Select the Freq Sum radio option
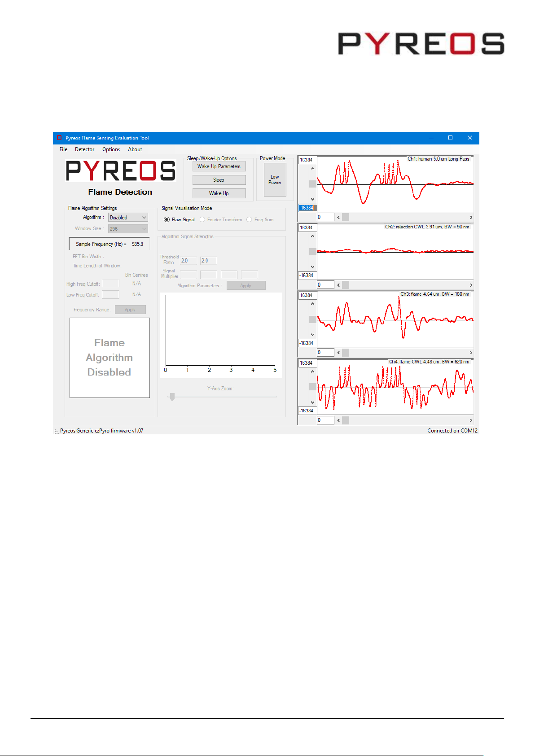535x756 pixels. 249,220
